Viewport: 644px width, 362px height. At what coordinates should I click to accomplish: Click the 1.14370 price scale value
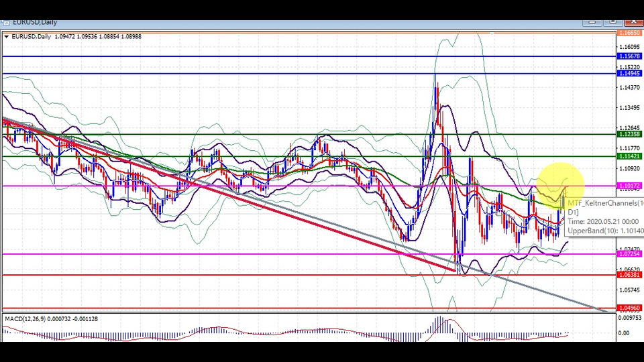[629, 87]
